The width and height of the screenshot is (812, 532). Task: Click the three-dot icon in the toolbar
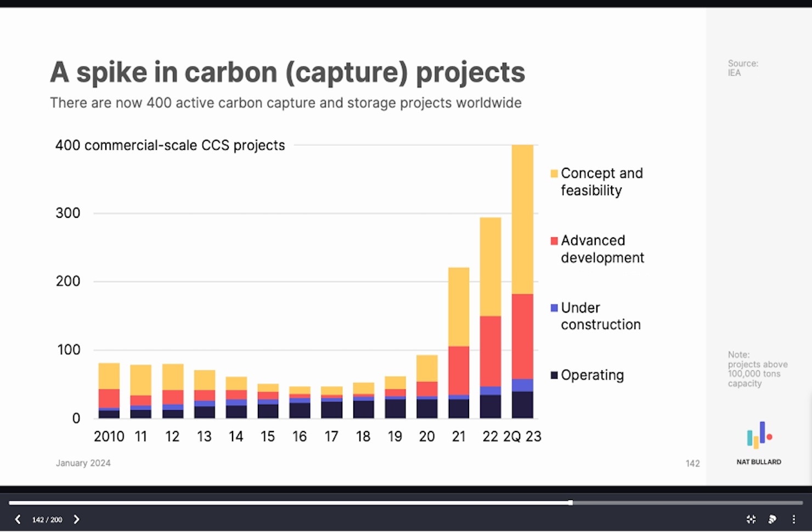(x=794, y=519)
